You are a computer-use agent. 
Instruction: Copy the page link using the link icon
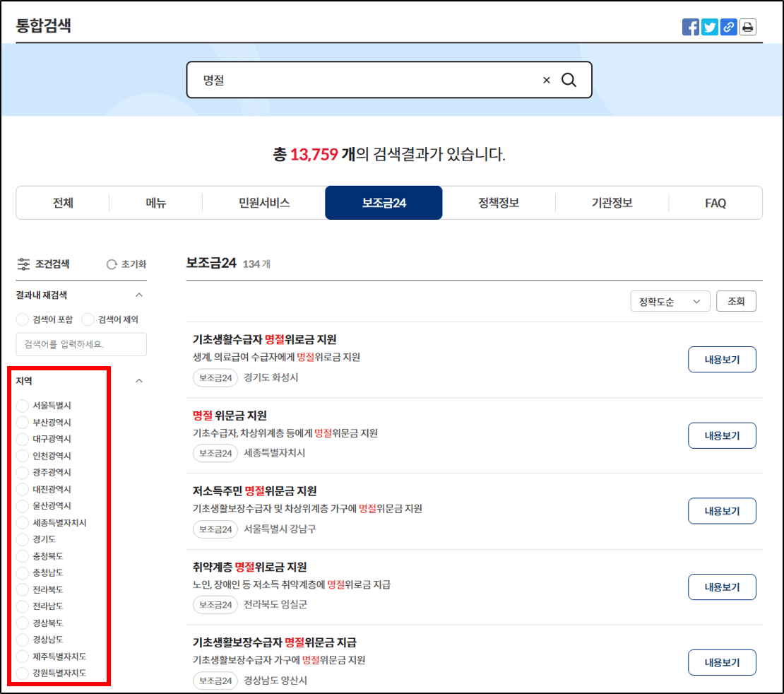point(729,27)
